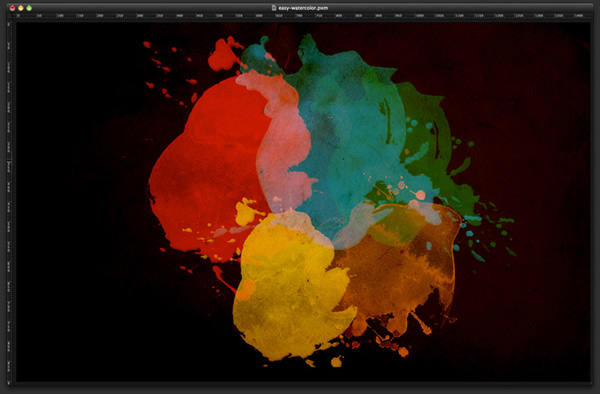
Task: Click the horizontal ruler at the top
Action: click(x=302, y=16)
